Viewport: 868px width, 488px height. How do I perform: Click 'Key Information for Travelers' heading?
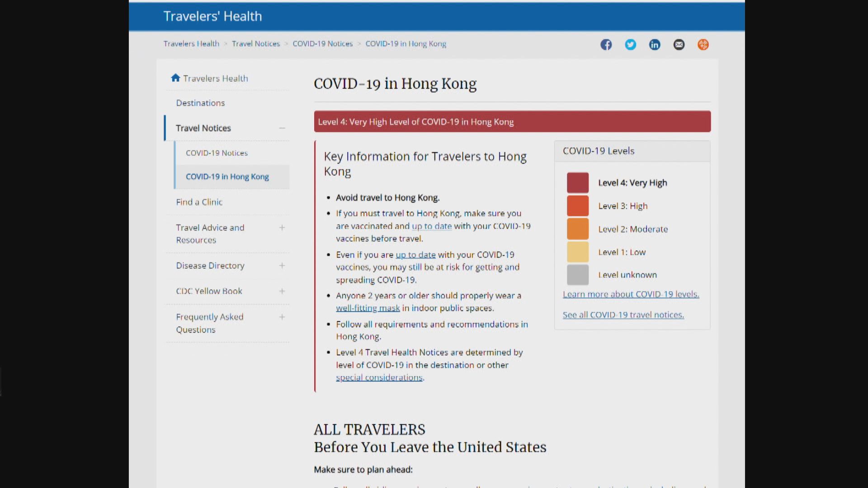pos(425,164)
